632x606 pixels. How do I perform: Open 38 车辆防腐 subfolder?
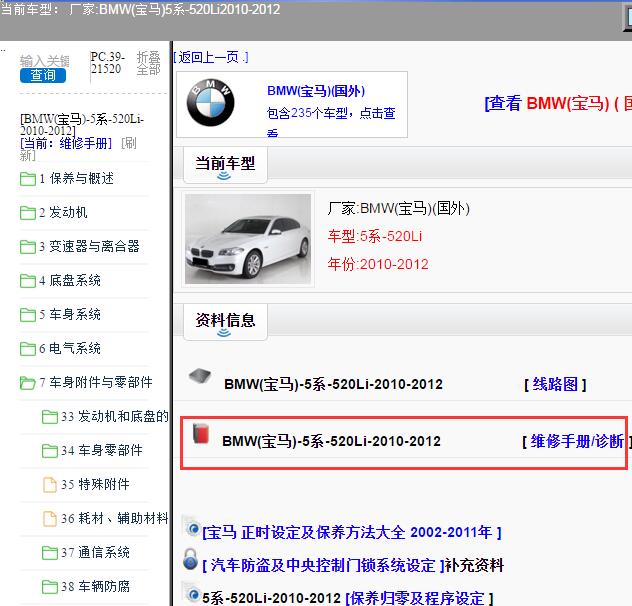(96, 587)
